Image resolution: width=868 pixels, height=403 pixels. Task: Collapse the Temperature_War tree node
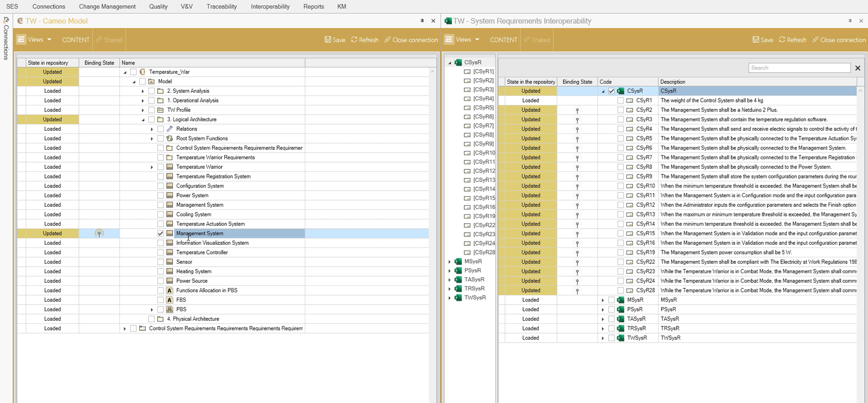point(125,72)
